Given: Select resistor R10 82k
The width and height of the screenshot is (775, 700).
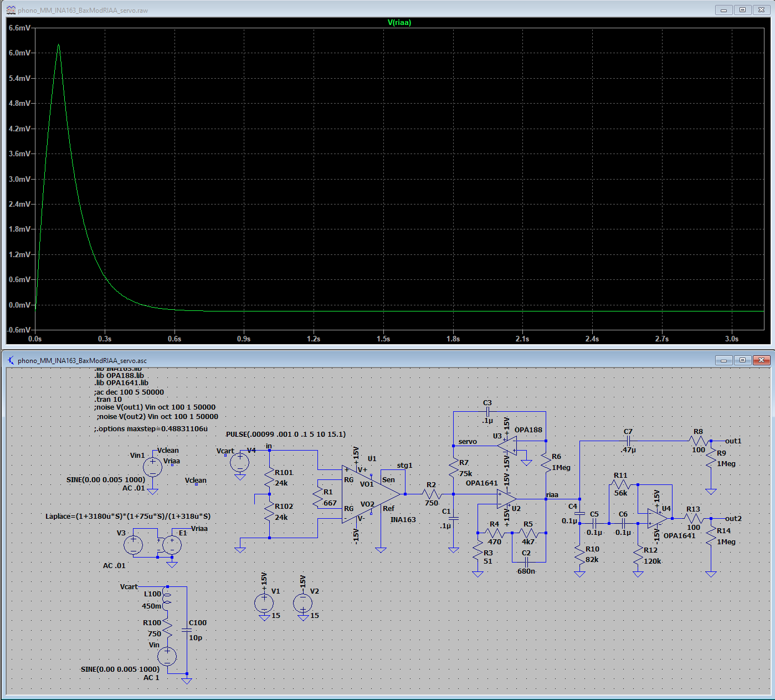Looking at the screenshot, I should click(579, 554).
